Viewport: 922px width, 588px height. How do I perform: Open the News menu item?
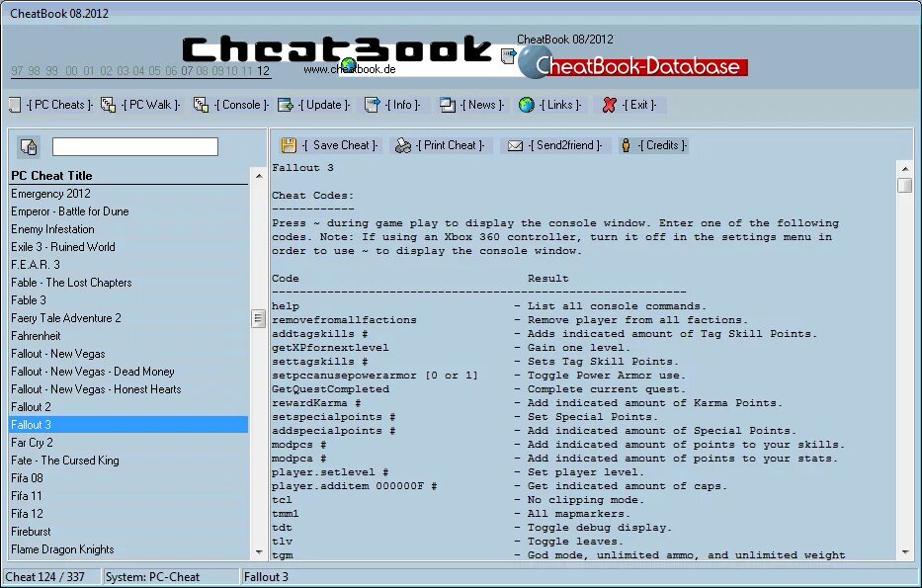coord(482,105)
